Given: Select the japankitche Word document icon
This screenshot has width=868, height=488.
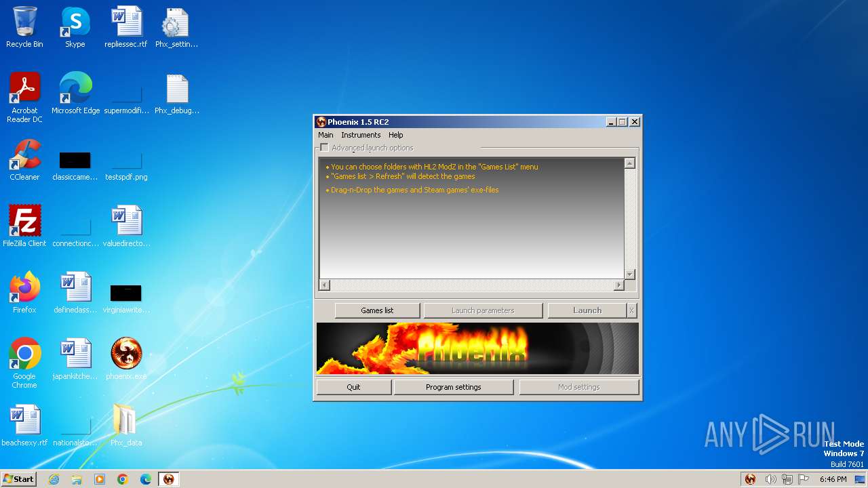Looking at the screenshot, I should click(x=75, y=359).
